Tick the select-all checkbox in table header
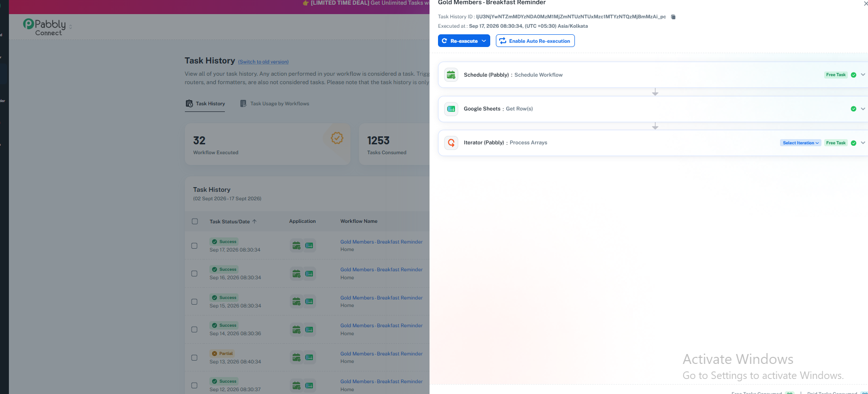Viewport: 868px width, 394px height. [x=195, y=221]
